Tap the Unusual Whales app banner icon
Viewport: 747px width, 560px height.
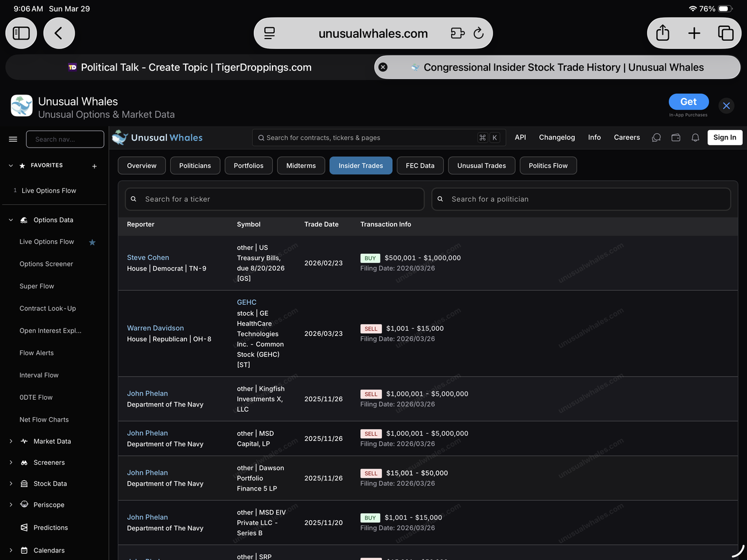pos(22,106)
